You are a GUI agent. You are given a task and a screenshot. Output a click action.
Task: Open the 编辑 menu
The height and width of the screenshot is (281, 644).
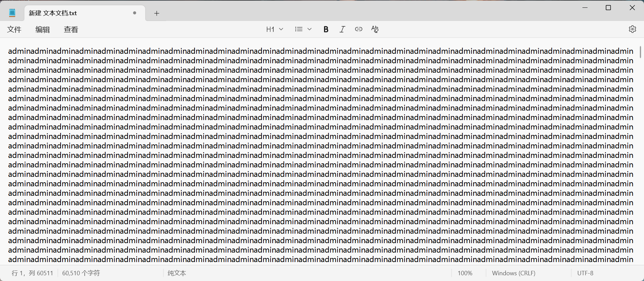[43, 29]
